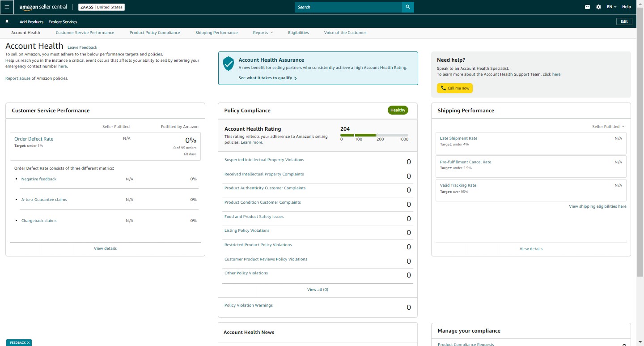This screenshot has height=346, width=644.
Task: Open the hamburger navigation menu
Action: pos(7,7)
